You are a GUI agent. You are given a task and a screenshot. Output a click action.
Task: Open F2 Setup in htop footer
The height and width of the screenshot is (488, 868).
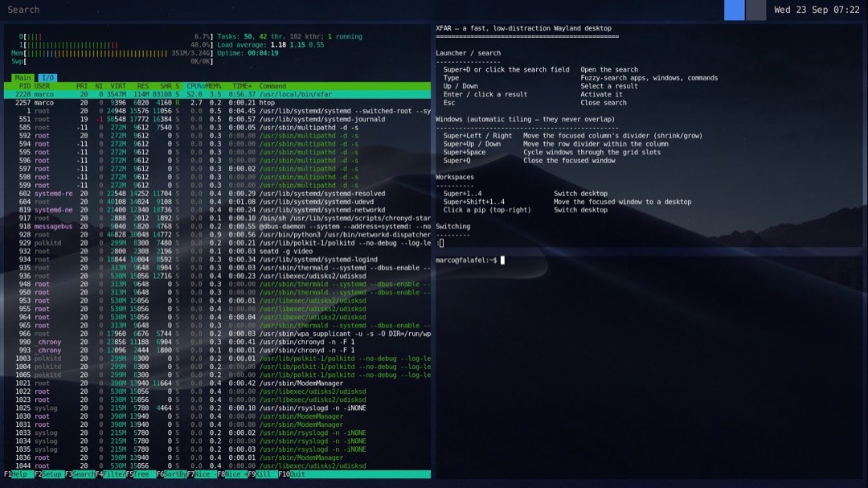(x=49, y=474)
